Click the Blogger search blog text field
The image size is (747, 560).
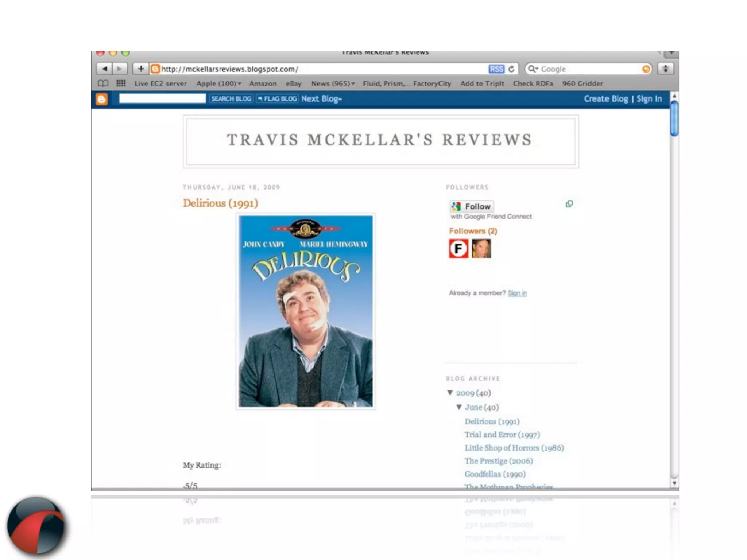162,98
